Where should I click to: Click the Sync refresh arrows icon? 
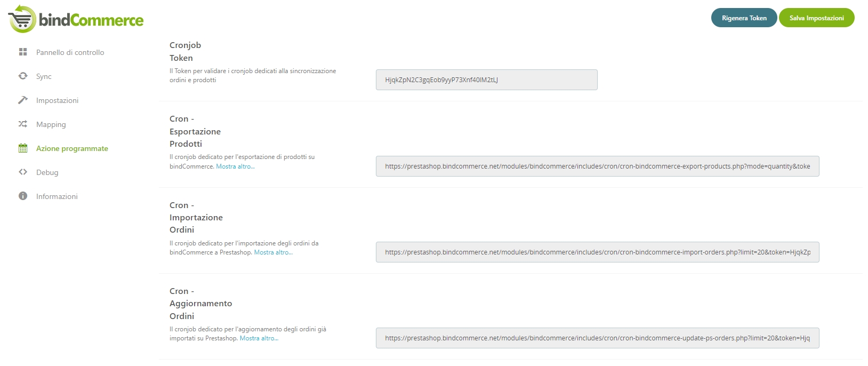click(x=23, y=76)
